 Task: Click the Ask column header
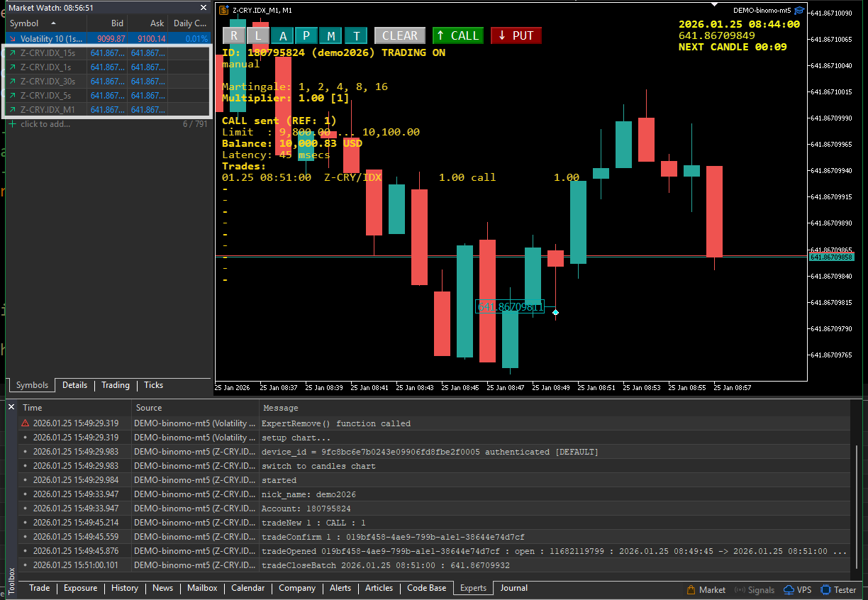click(x=148, y=23)
